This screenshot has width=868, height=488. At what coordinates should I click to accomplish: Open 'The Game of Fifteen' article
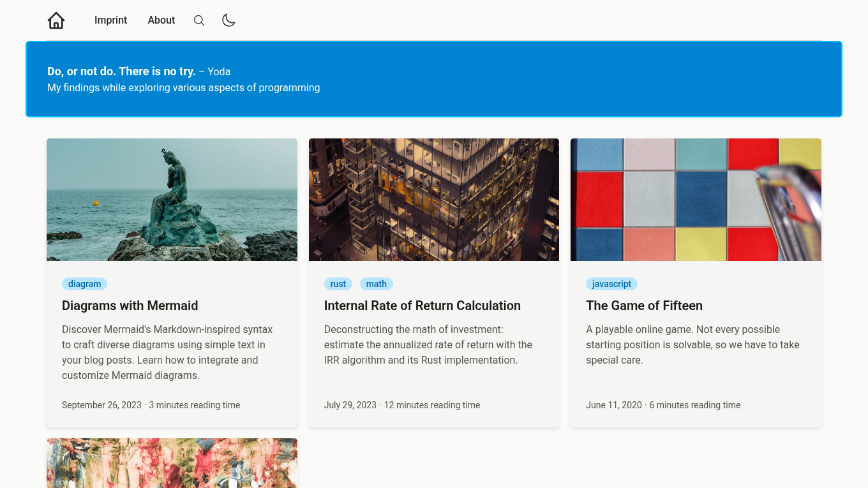click(644, 306)
